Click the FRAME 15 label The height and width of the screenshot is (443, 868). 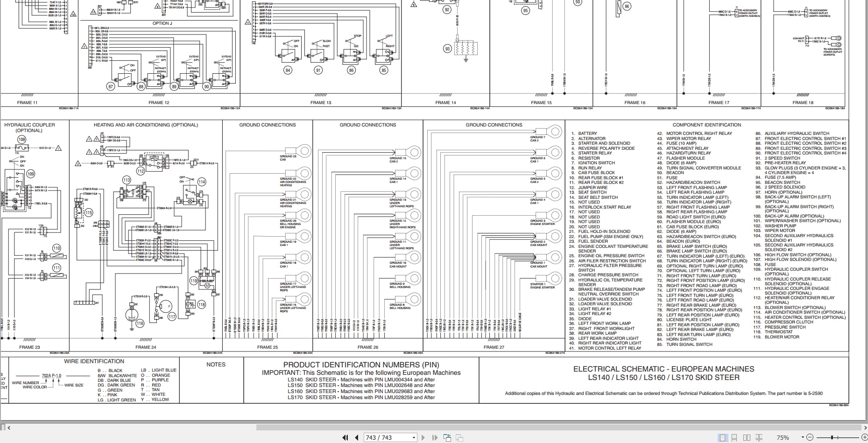(541, 103)
